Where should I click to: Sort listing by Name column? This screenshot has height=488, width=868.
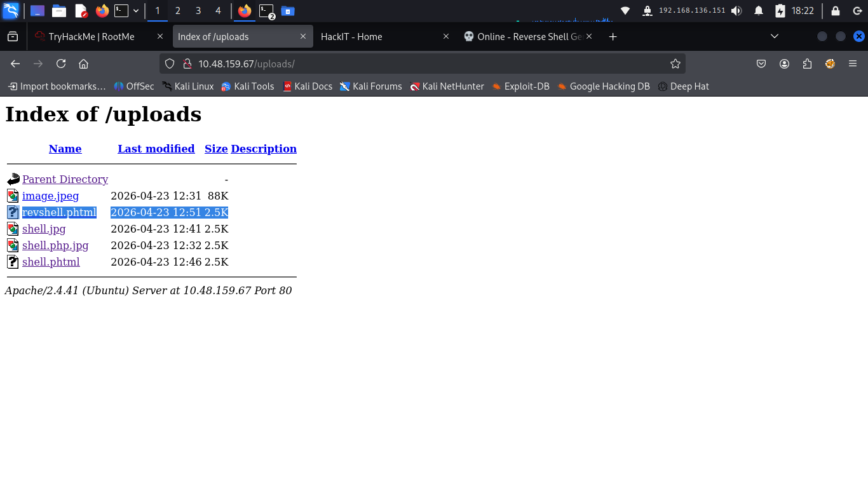pyautogui.click(x=65, y=149)
